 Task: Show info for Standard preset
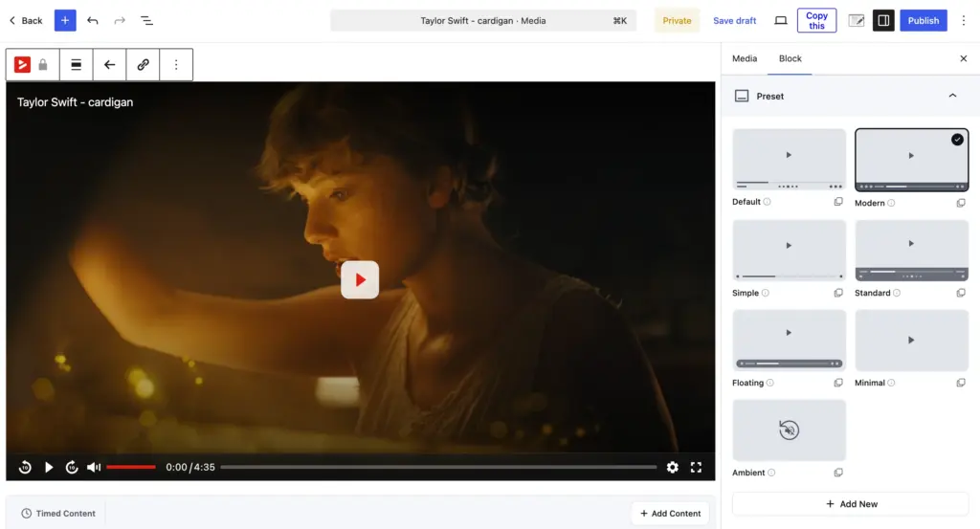pos(896,293)
